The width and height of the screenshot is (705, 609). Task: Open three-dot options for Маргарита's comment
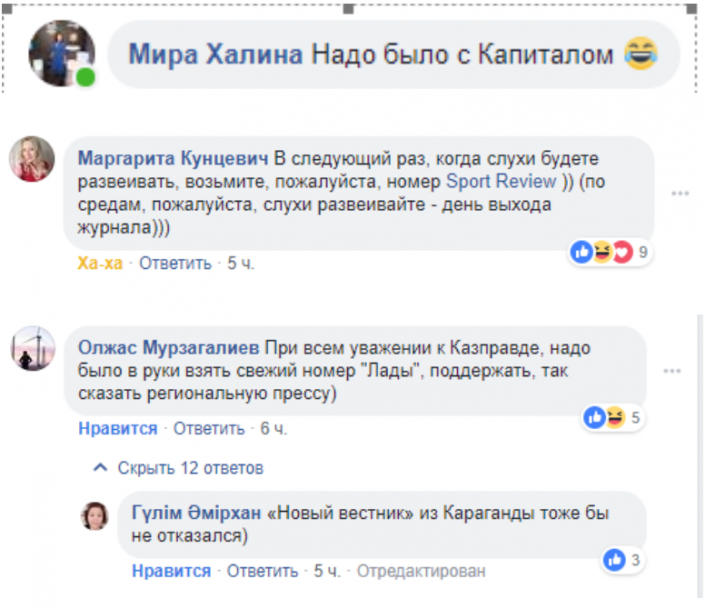tap(681, 192)
